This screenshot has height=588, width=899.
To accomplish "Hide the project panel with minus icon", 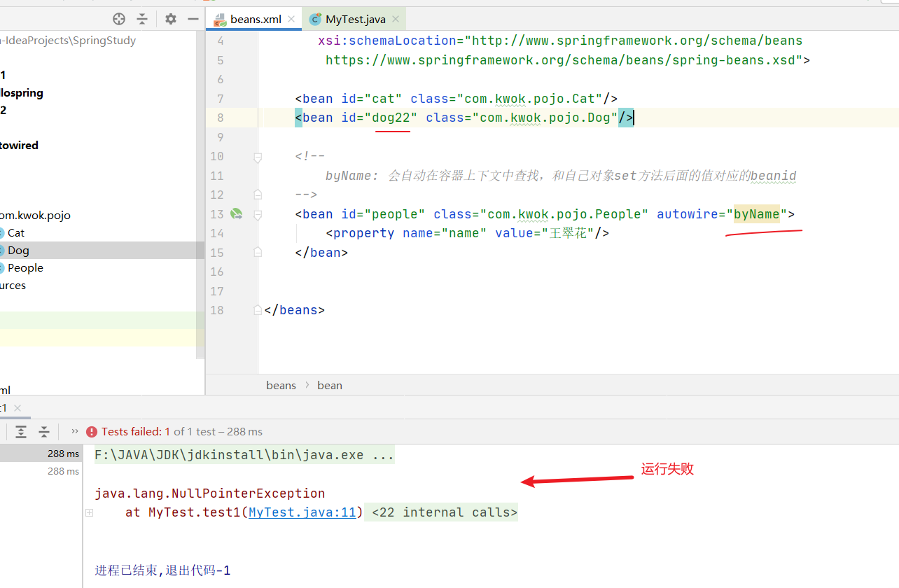I will point(193,19).
